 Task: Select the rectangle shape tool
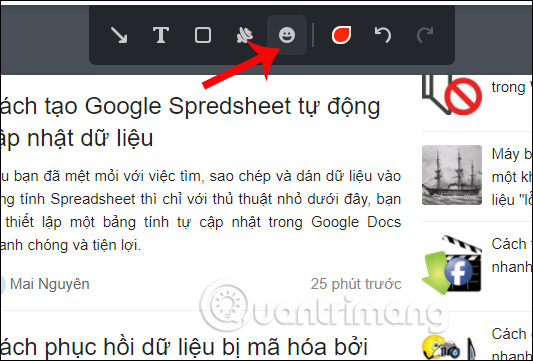pyautogui.click(x=203, y=35)
